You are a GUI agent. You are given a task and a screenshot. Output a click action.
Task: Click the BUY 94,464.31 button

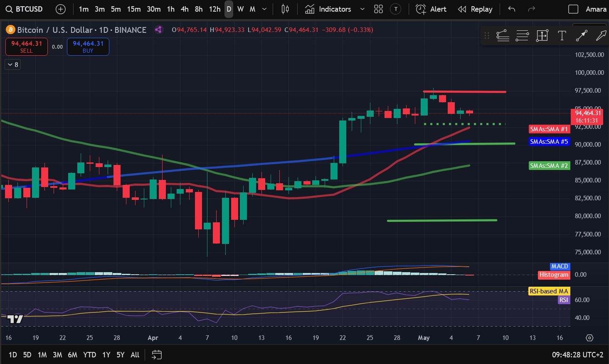[88, 47]
